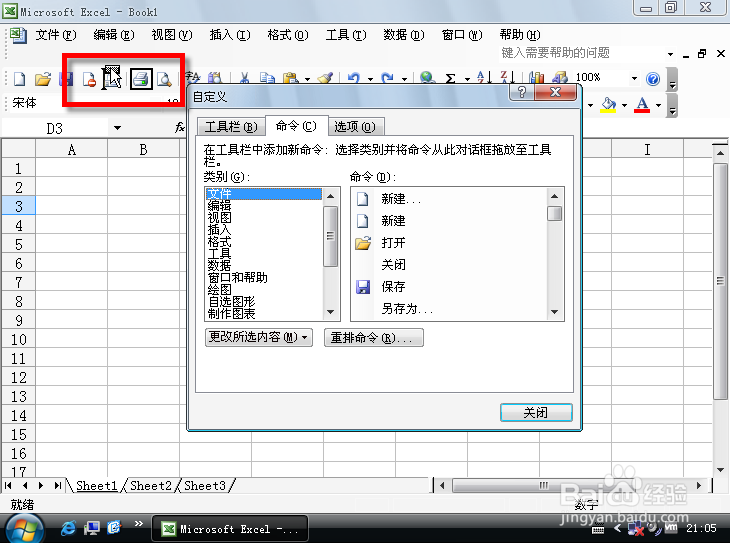
Task: Open the 文件(F) menu
Action: coord(55,35)
